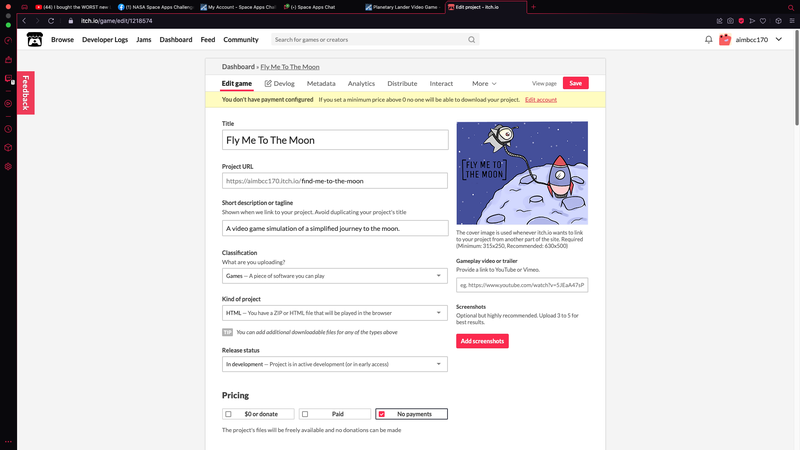Open Extensions cube icon in sidebar
Image resolution: width=800 pixels, height=450 pixels.
[8, 147]
